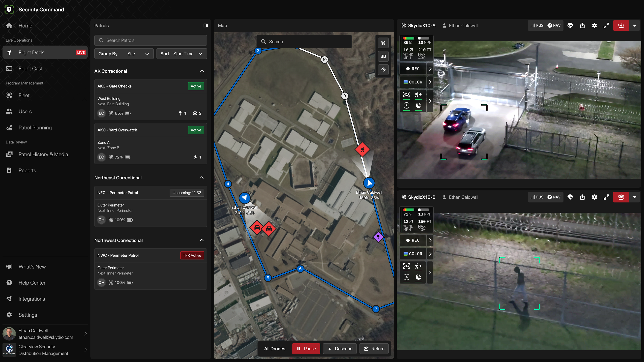Toggle REC recording on SkydioX10-A
Viewport: 644px width, 362px height.
coord(413,69)
